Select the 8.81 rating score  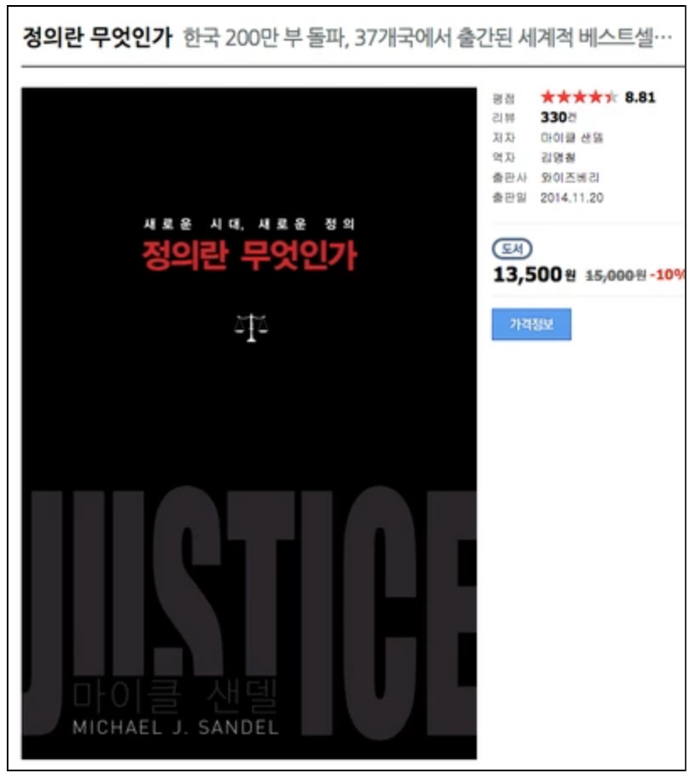coord(640,97)
